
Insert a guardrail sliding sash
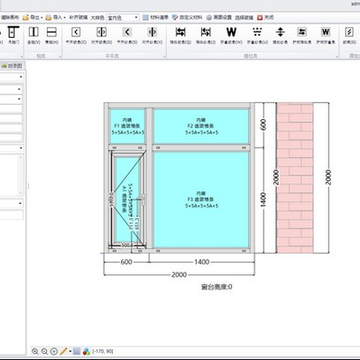click(x=302, y=35)
